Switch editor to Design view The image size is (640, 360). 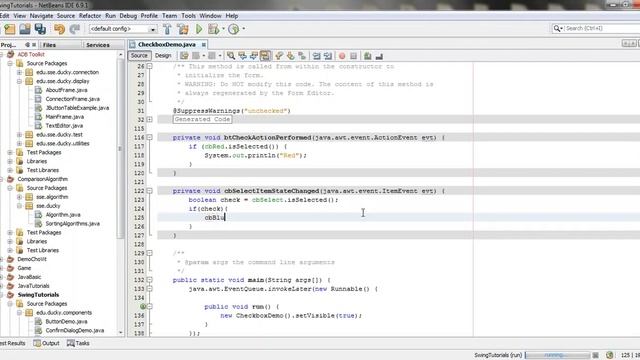point(163,56)
